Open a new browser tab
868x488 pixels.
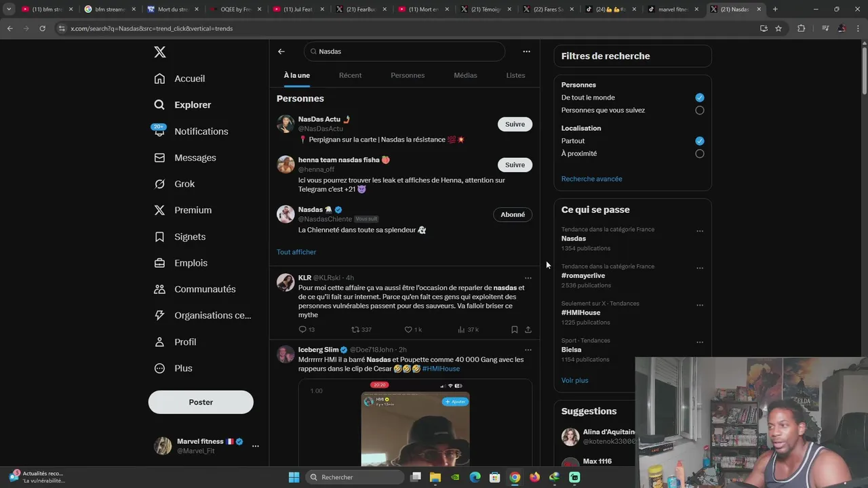click(775, 9)
